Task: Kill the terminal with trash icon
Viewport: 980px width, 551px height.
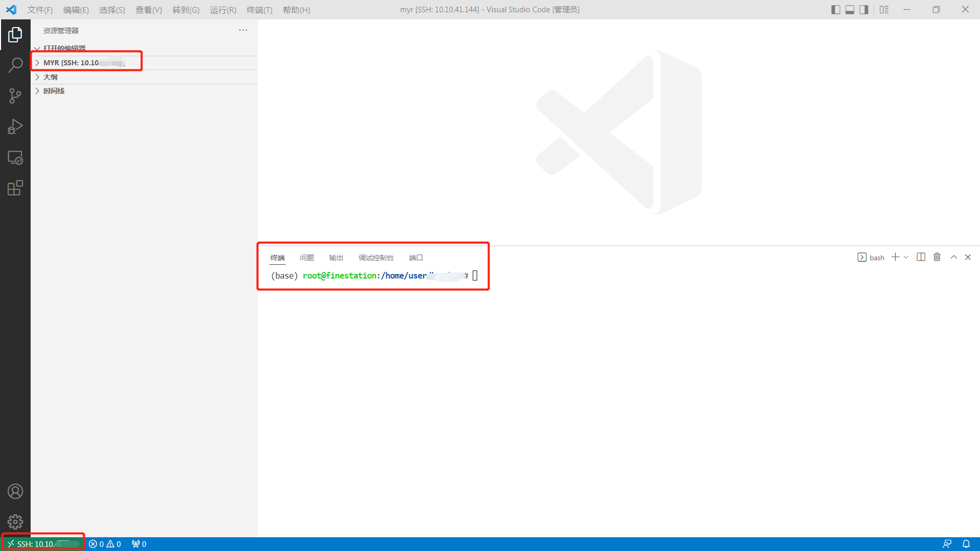Action: coord(937,257)
